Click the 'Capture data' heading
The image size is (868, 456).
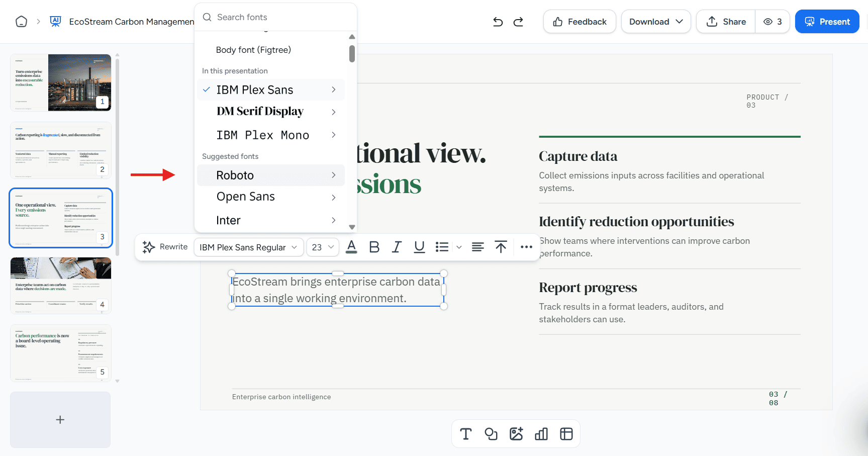[578, 156]
